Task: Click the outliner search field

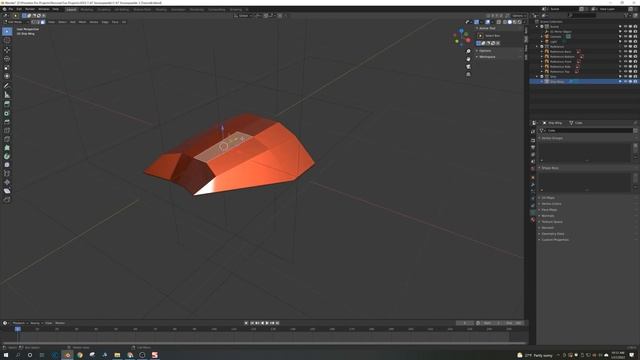Action: pos(582,16)
